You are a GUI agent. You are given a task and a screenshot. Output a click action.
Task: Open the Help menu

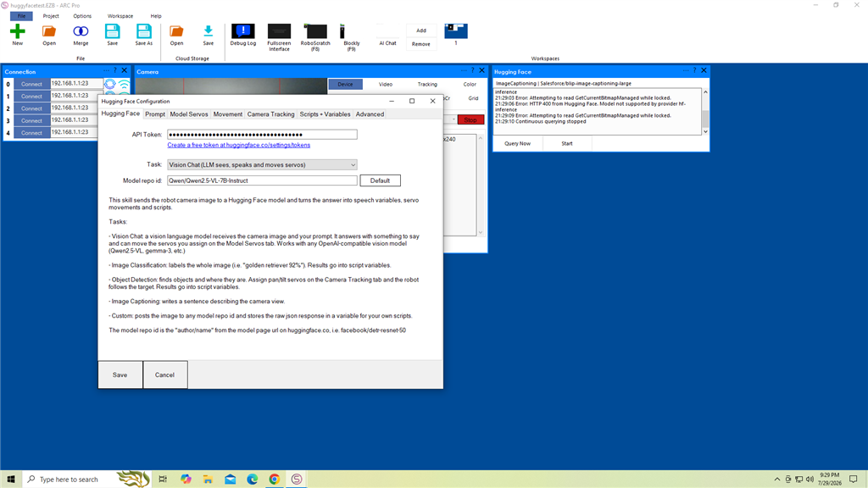(156, 16)
